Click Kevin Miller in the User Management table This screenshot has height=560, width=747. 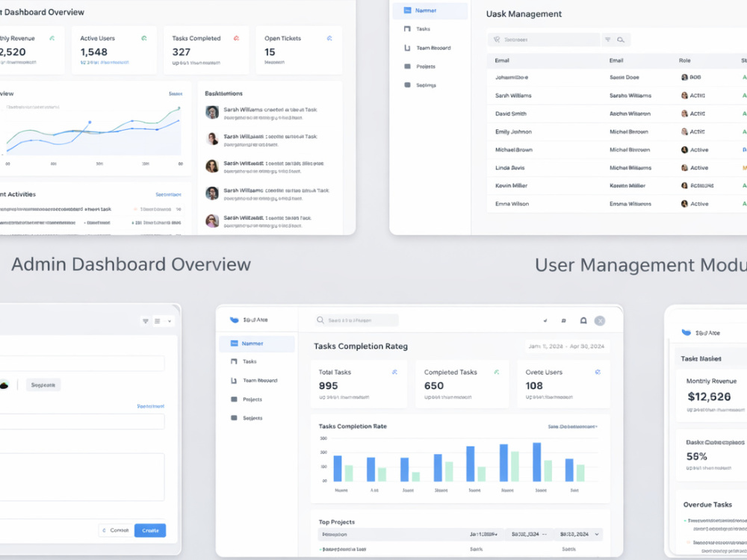(511, 186)
